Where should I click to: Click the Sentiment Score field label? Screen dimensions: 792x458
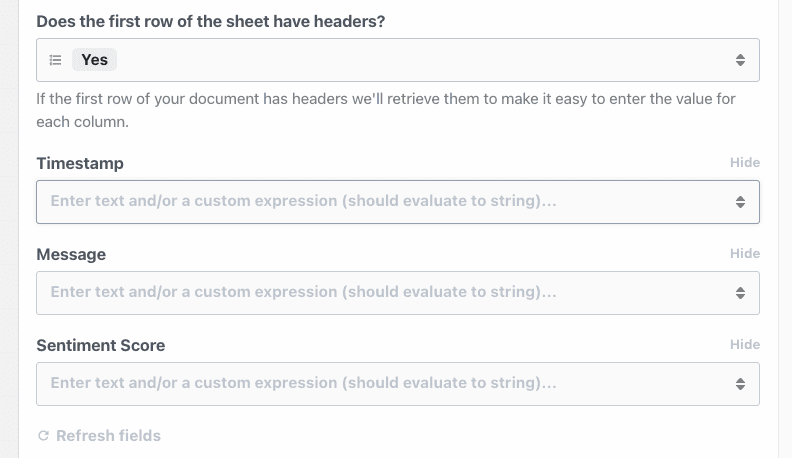(x=101, y=345)
